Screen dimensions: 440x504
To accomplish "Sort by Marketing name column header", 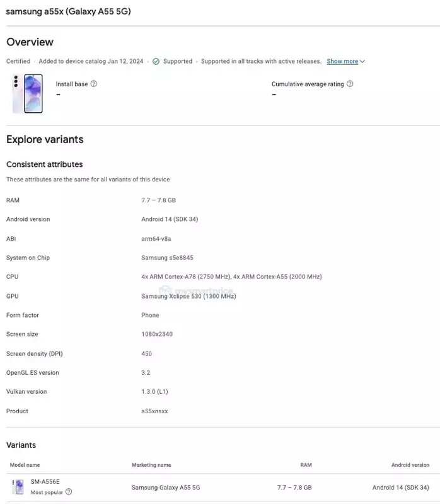I will [x=151, y=465].
